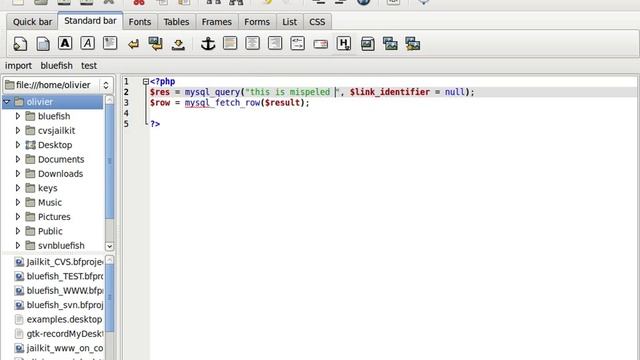Apply Bold formatting icon
640x360 pixels.
pos(65,43)
